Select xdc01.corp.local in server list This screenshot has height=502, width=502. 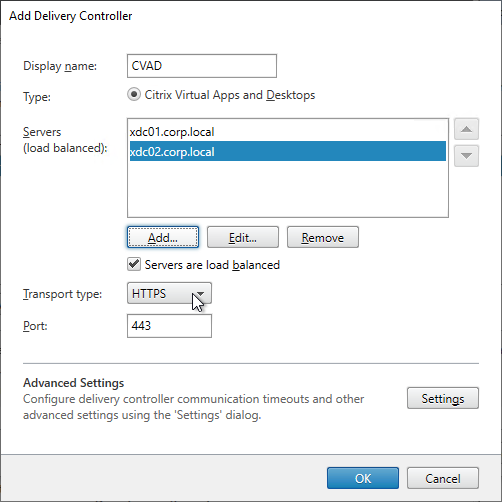tap(288, 132)
